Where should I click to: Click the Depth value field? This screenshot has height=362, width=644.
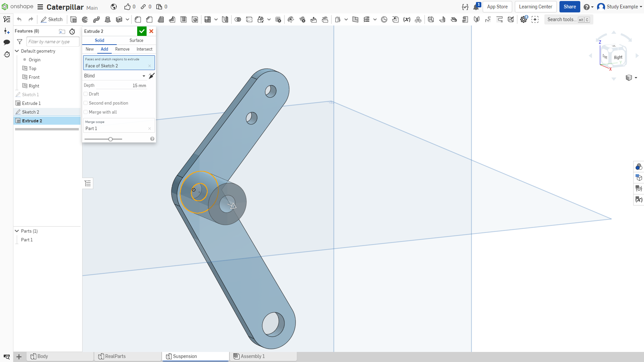115,85
